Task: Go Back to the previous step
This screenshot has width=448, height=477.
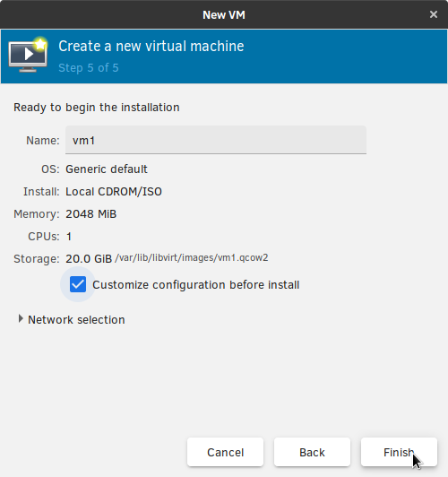Action: point(312,452)
